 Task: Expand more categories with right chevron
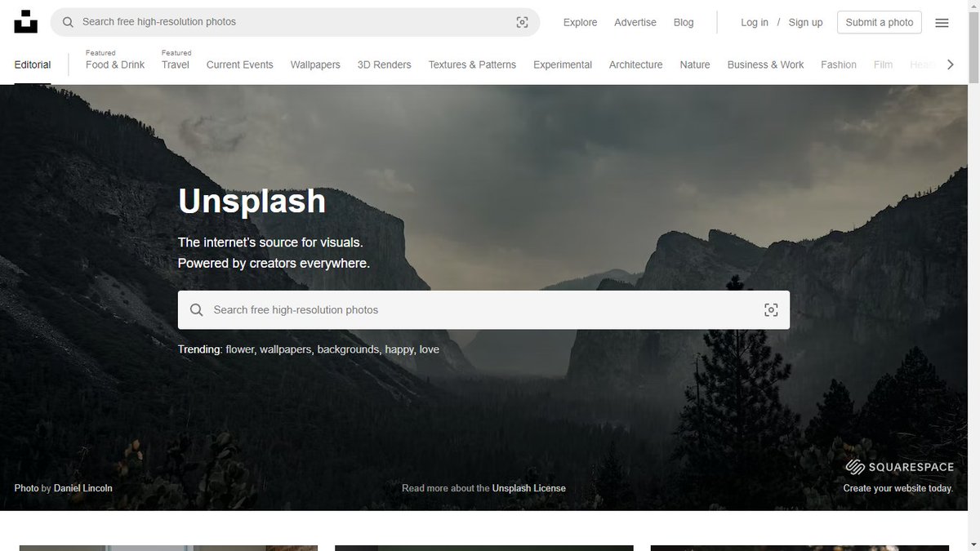950,64
